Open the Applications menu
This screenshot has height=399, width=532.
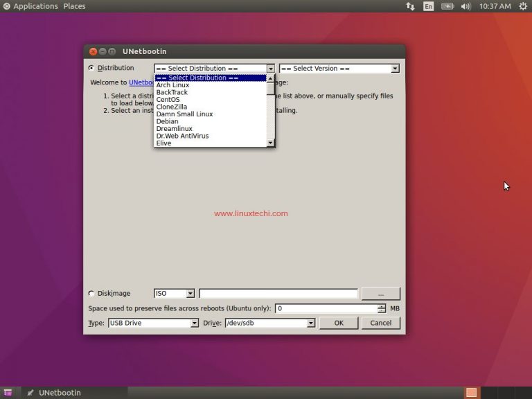pyautogui.click(x=35, y=6)
